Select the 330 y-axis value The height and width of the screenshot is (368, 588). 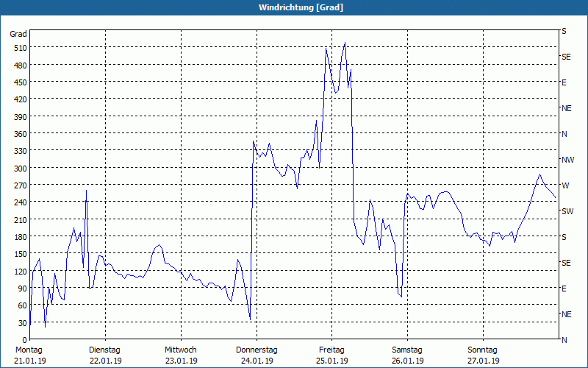(x=21, y=151)
